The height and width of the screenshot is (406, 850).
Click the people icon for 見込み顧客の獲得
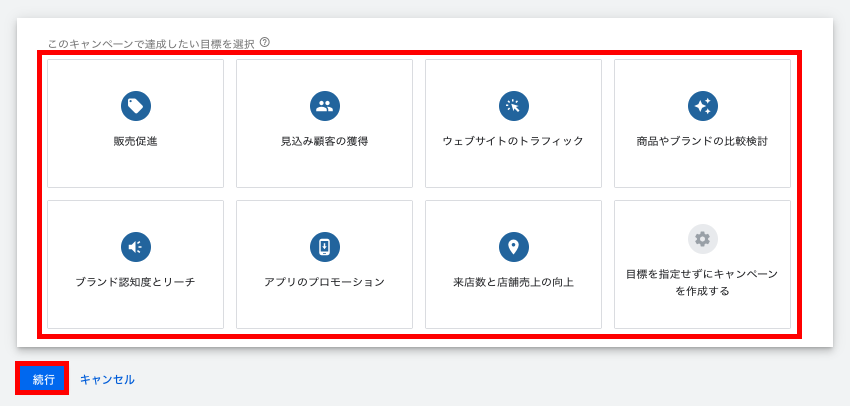pos(324,106)
